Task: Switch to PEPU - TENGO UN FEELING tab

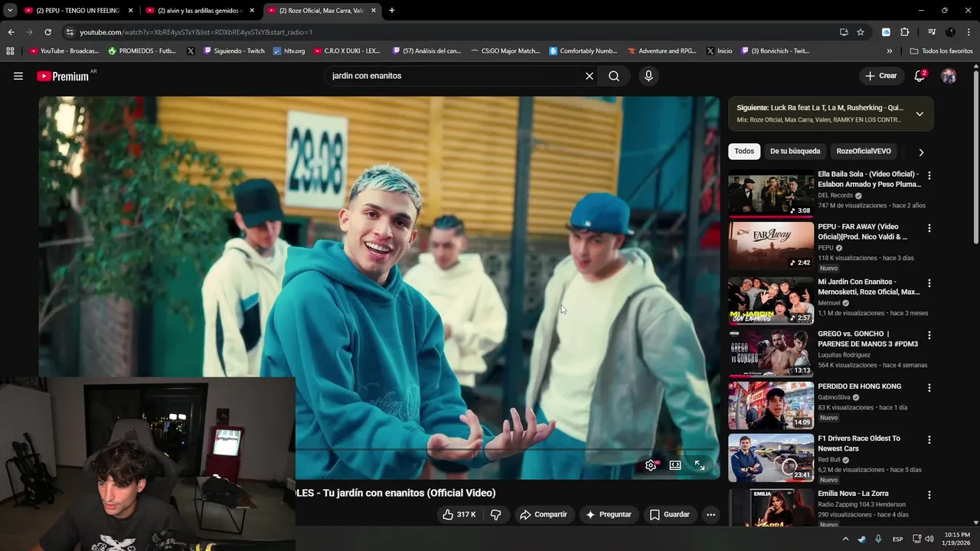Action: pos(79,11)
